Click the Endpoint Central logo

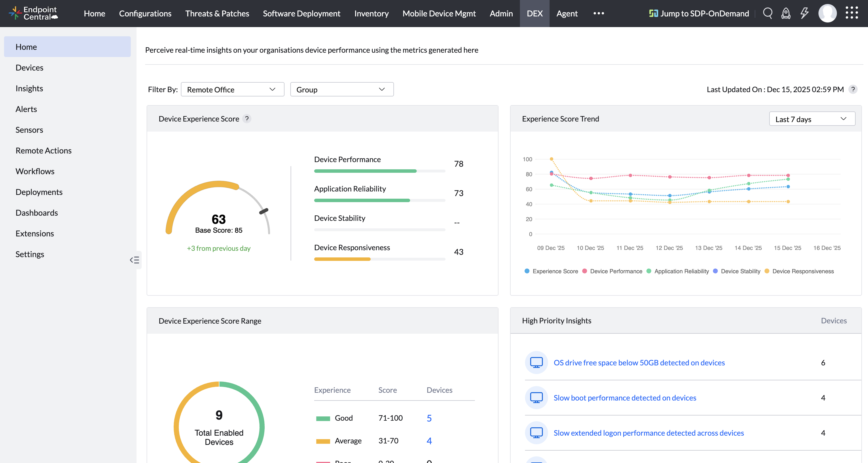point(34,14)
